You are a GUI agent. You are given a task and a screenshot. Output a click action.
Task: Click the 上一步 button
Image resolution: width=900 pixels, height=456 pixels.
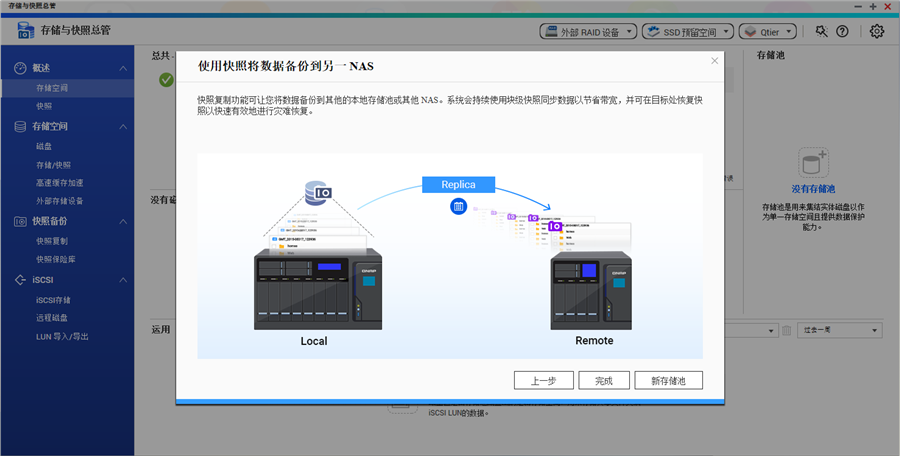pos(543,380)
